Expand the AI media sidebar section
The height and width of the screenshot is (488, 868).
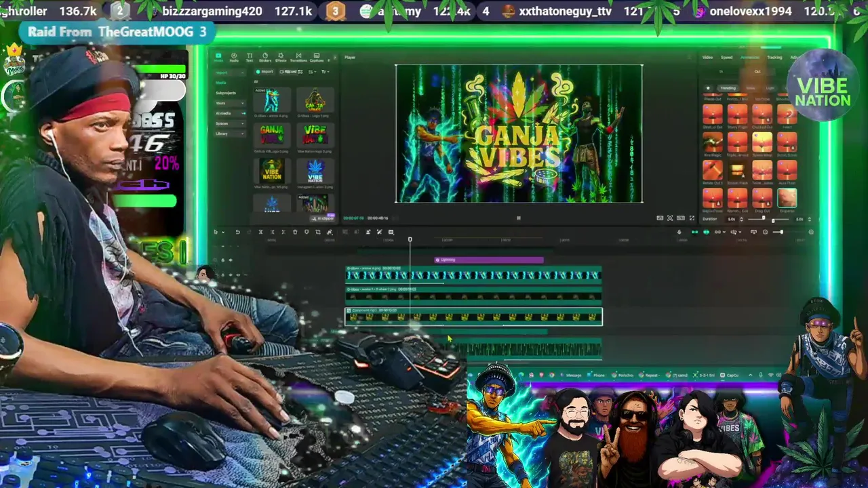[x=231, y=113]
